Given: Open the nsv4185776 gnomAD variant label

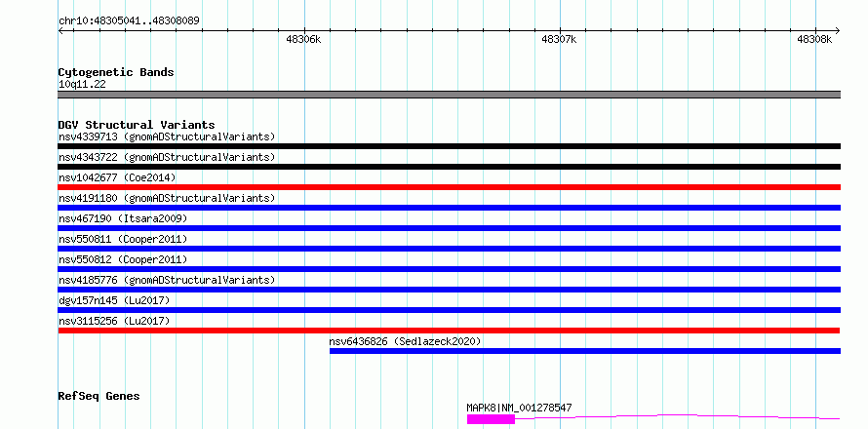Looking at the screenshot, I should point(167,280).
